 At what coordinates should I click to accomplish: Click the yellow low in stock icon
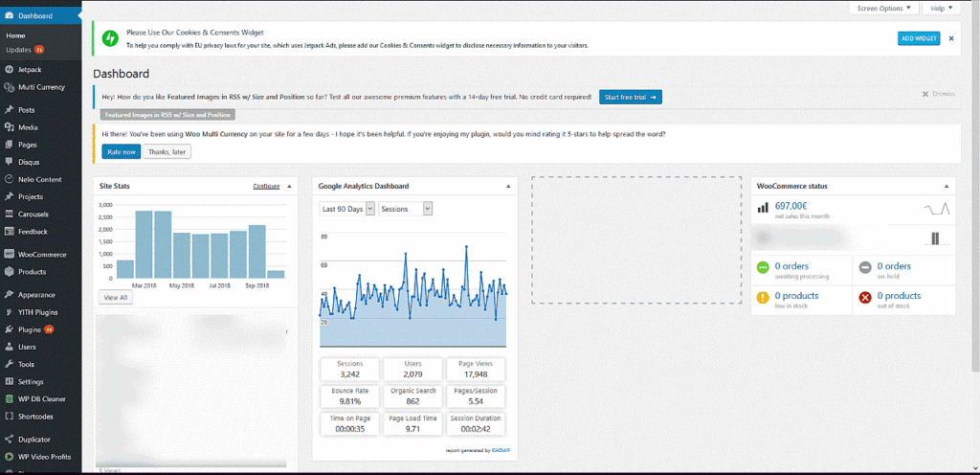(763, 298)
